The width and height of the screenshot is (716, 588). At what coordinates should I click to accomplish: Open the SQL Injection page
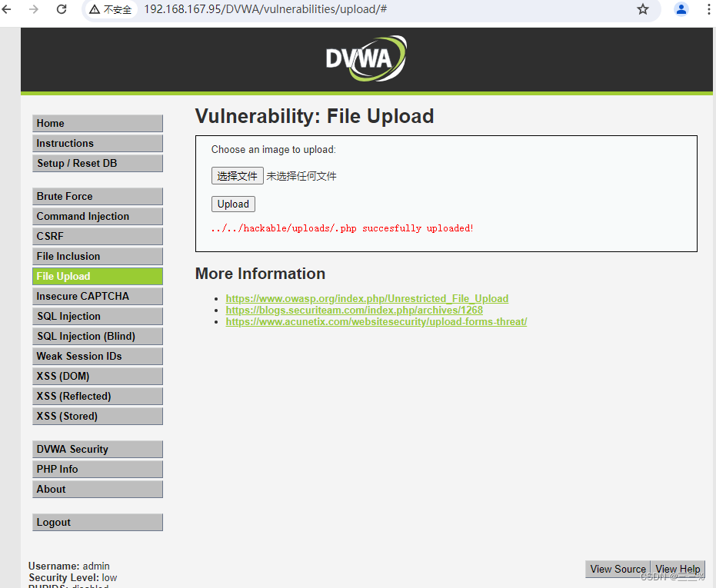[x=98, y=317]
